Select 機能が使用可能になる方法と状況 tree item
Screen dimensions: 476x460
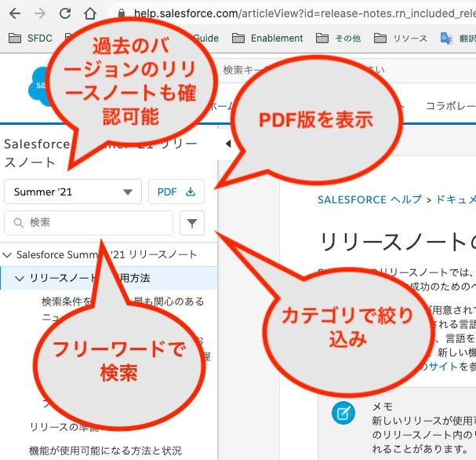pos(105,451)
